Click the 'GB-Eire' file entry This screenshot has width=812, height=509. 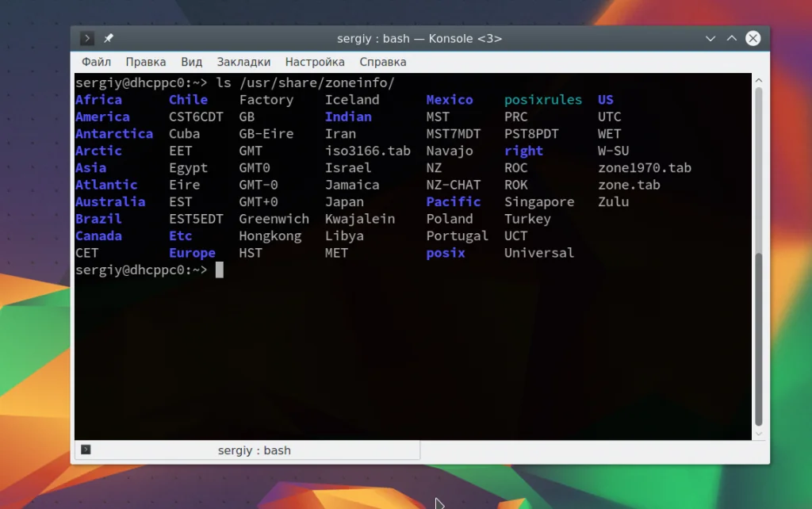point(266,134)
